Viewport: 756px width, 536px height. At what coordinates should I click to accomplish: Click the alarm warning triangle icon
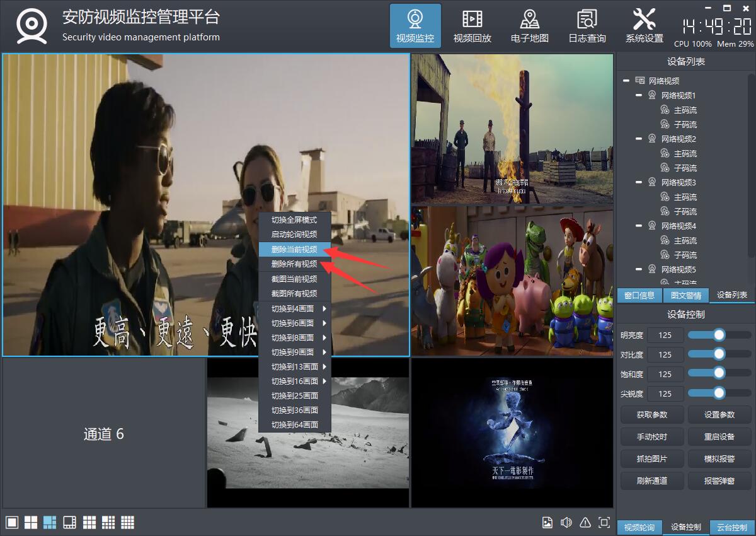coord(585,522)
